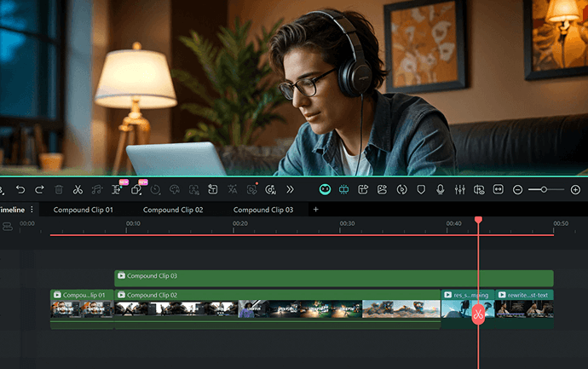Open the speed dial tool
The width and height of the screenshot is (588, 369).
[155, 190]
